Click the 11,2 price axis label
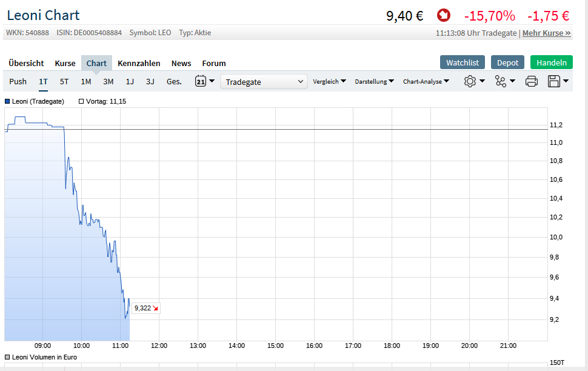Viewport: 588px width, 371px height. pyautogui.click(x=556, y=125)
